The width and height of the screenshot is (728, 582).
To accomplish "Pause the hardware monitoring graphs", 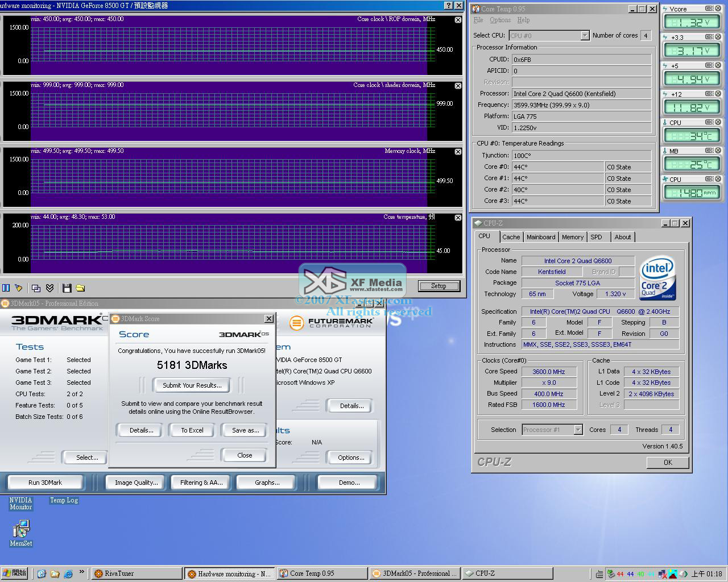I will pos(6,288).
